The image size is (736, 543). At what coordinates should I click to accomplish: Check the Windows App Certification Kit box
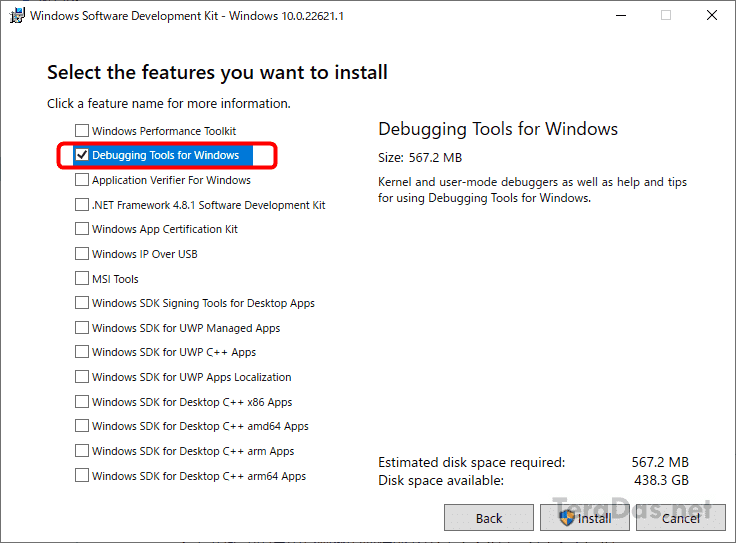click(x=82, y=229)
